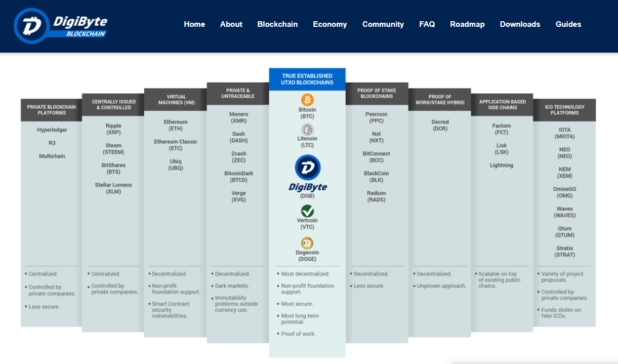
Task: Click the 'Lightning' entry
Action: pos(502,166)
